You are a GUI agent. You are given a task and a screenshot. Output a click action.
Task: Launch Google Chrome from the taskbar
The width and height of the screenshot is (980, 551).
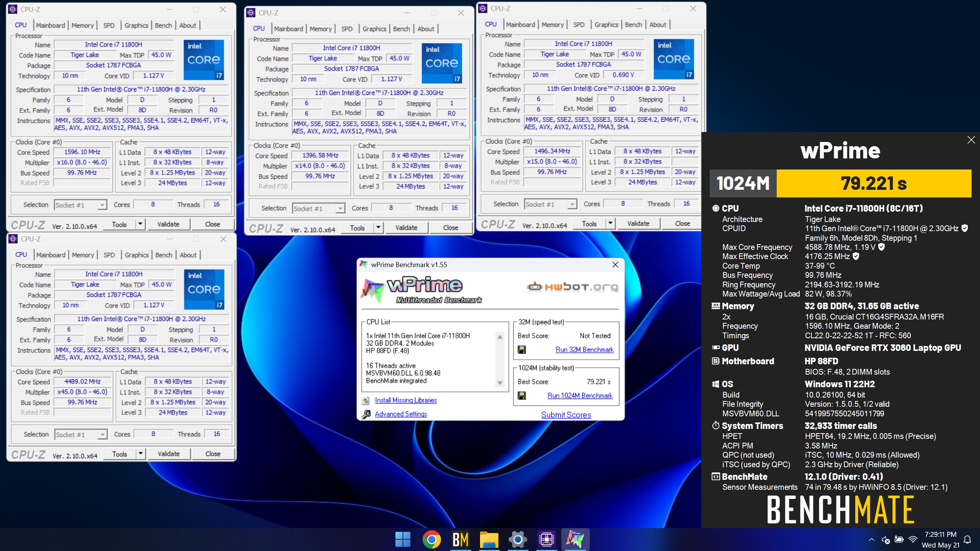click(x=431, y=540)
